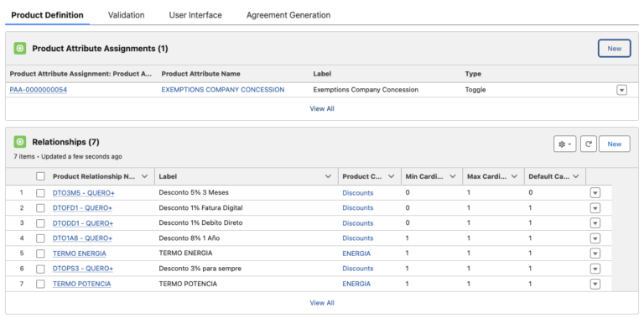Open the TERMO POTENCIA relationship link
The height and width of the screenshot is (319, 644).
click(x=81, y=284)
